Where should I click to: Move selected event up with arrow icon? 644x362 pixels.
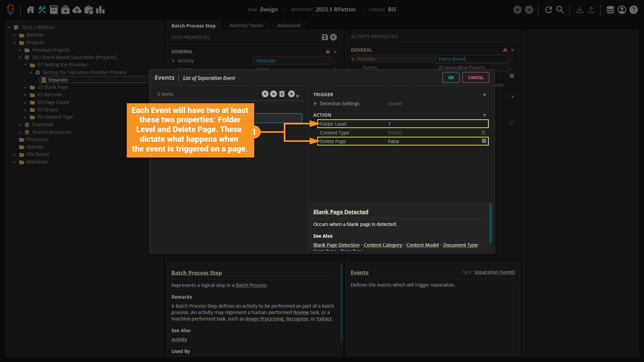click(x=265, y=94)
